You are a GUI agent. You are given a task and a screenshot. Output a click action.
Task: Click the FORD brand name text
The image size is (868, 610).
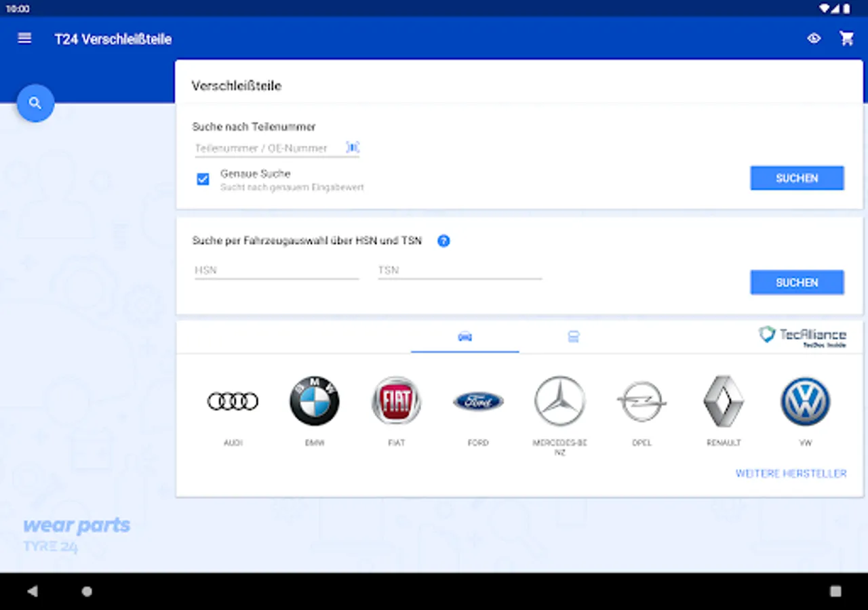tap(478, 443)
